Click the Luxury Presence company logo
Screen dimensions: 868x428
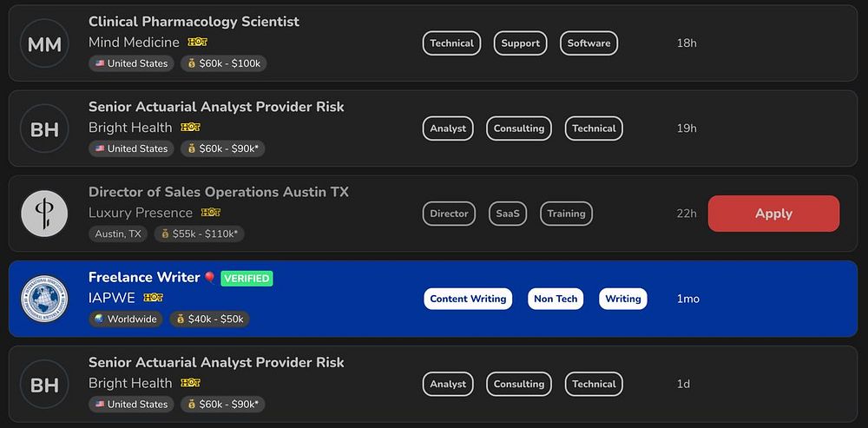tap(44, 214)
